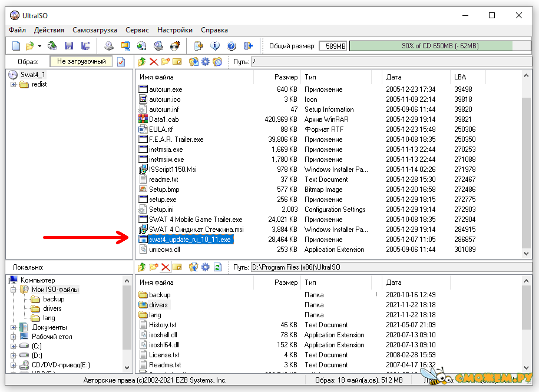Toggle the boot image checkmark icon next to Образ
Screen dimensions: 539x392
pos(121,62)
